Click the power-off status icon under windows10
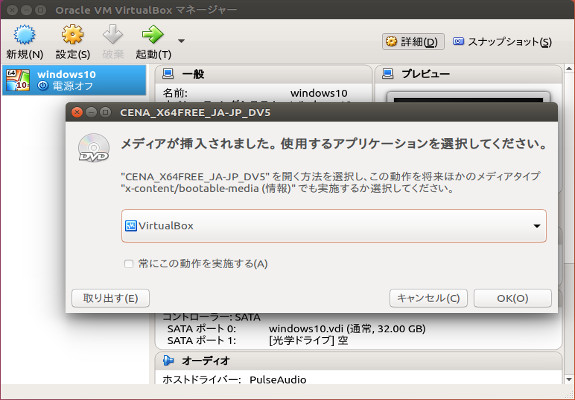The height and width of the screenshot is (400, 575). coord(43,86)
